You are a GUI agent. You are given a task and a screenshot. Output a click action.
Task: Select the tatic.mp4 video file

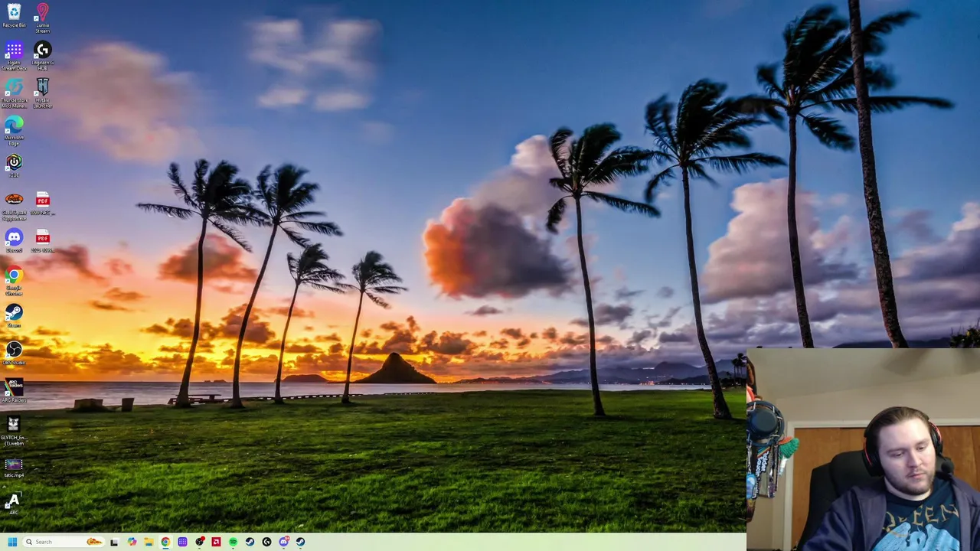point(14,468)
